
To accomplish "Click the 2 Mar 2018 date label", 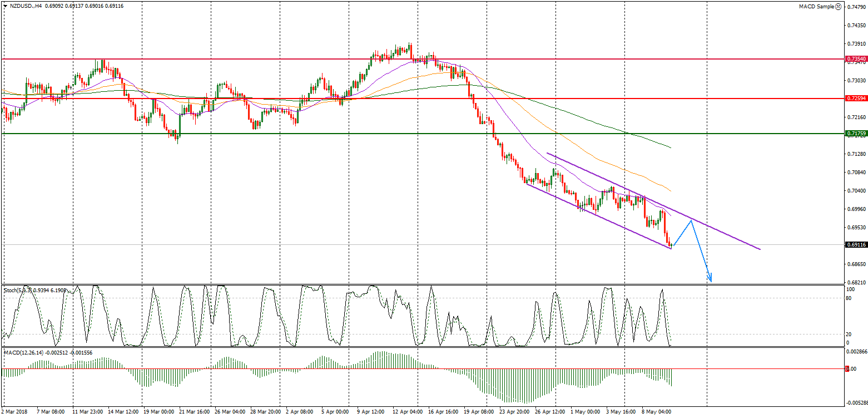I will [14, 412].
